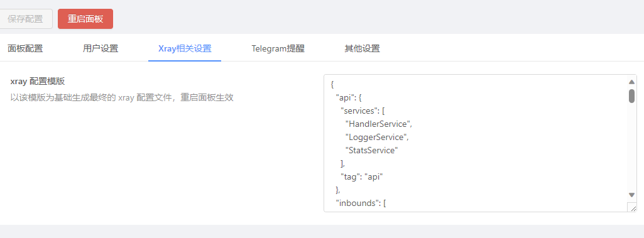Screen dimensions: 644x238
Task: Click the scroll-down arrow of the config textarea
Action: pyautogui.click(x=631, y=195)
